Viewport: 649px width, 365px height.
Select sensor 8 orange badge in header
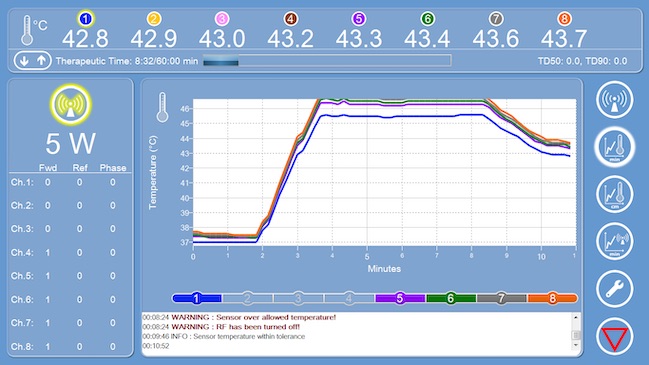564,19
